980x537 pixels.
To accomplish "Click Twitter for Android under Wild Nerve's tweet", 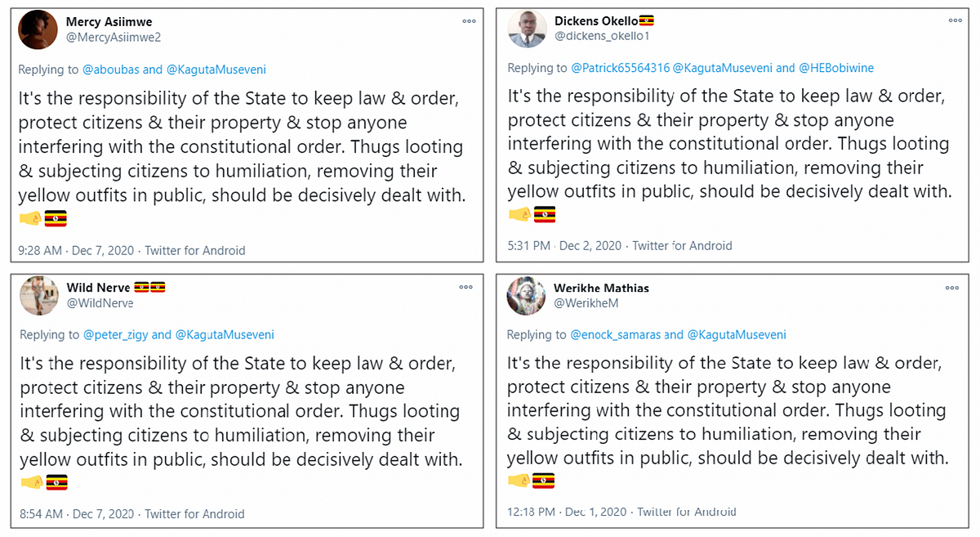I will pos(194,514).
